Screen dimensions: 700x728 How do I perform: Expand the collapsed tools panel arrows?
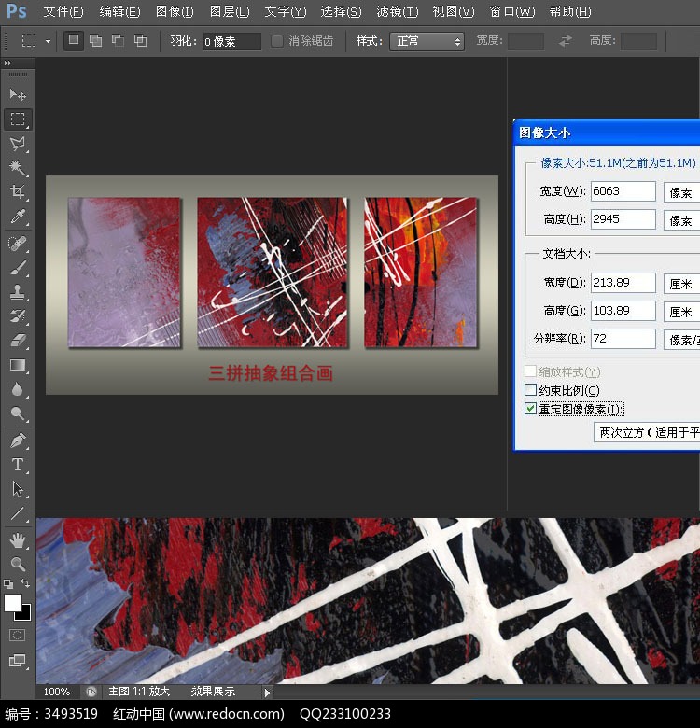7,63
